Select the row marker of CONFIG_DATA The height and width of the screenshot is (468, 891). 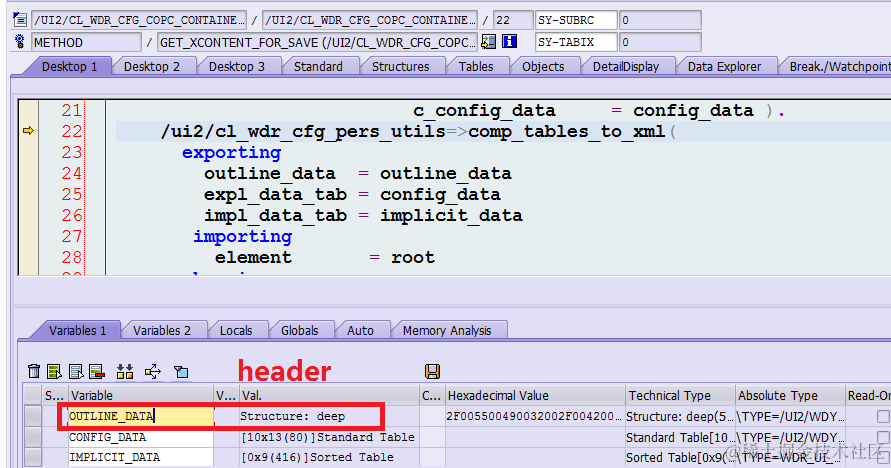(33, 437)
